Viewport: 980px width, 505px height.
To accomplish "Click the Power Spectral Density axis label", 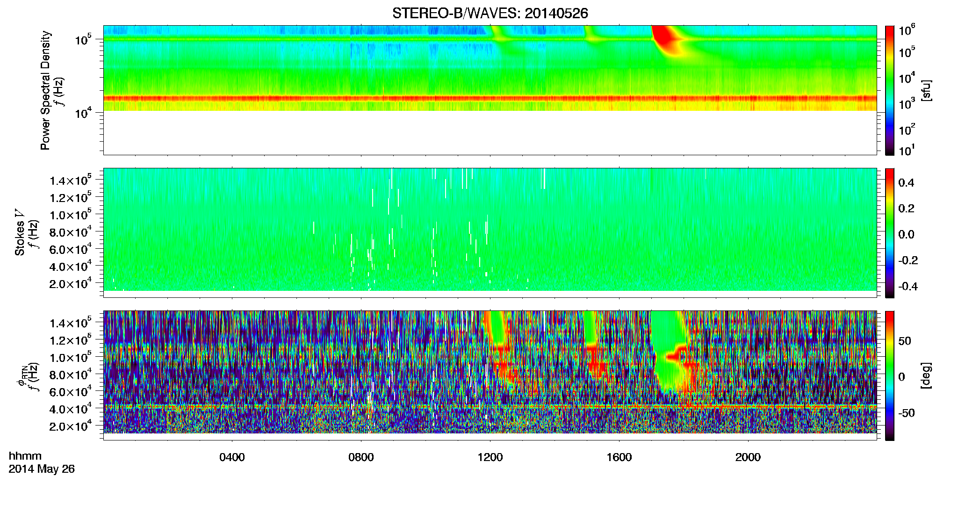I will pyautogui.click(x=45, y=90).
